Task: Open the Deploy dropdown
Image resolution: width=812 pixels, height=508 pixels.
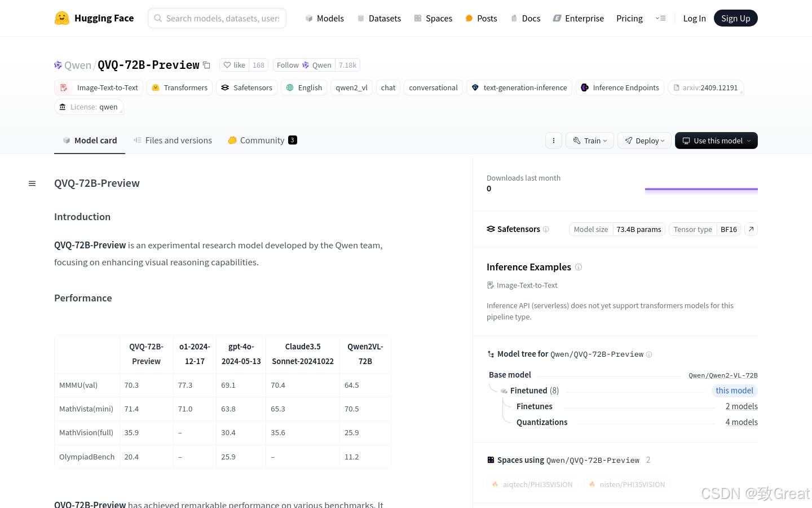Action: [x=645, y=141]
